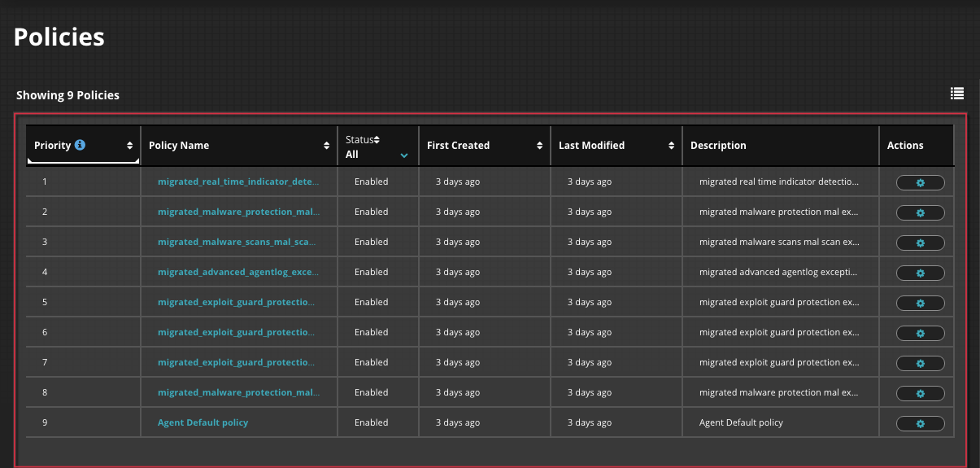Screen dimensions: 980x468
Task: Click 'migrated advanced agentlog excepti...' description
Action: (779, 272)
